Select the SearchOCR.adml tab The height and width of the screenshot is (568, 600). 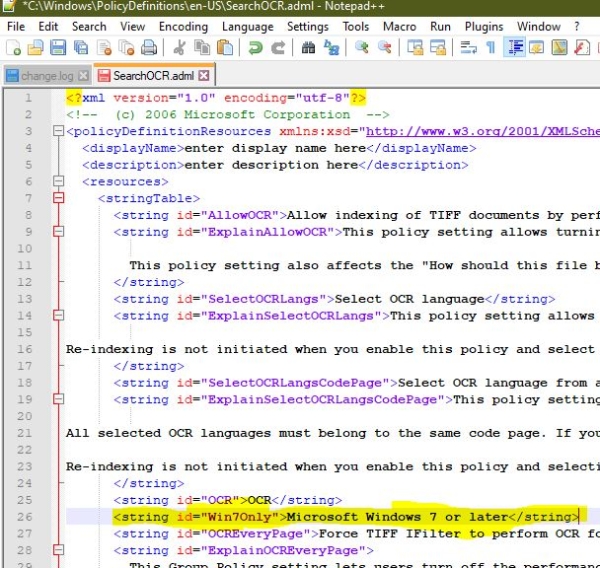(153, 76)
